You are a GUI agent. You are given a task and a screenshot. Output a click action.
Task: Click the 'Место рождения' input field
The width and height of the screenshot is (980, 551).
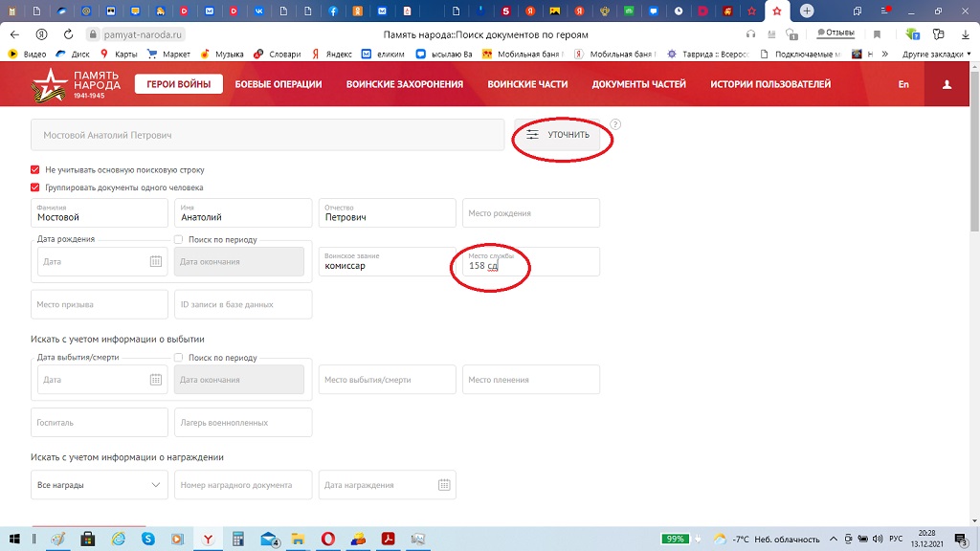[531, 213]
